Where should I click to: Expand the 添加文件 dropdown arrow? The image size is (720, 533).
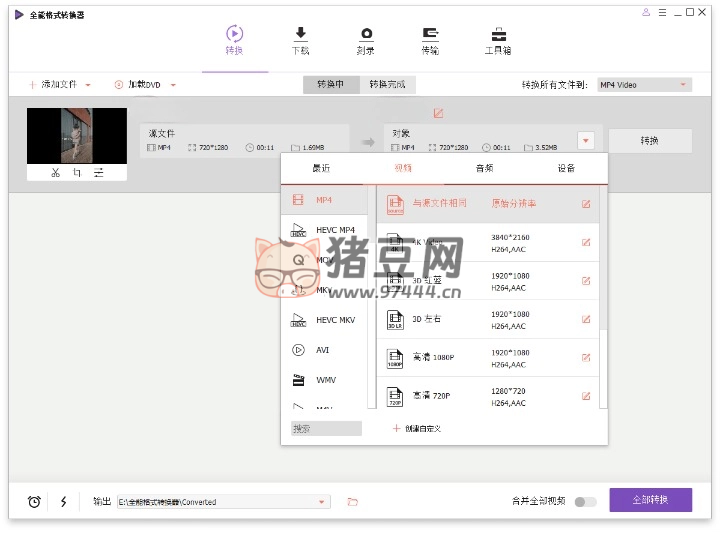88,85
